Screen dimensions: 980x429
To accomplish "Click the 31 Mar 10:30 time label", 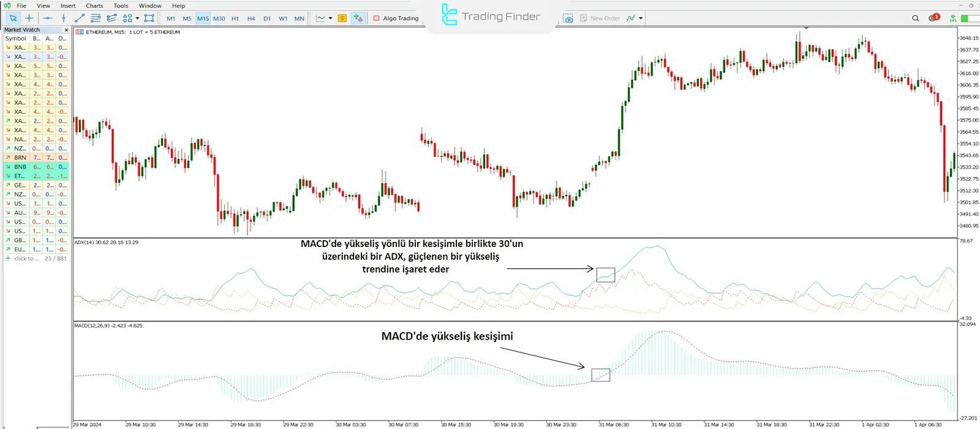I will 666,424.
